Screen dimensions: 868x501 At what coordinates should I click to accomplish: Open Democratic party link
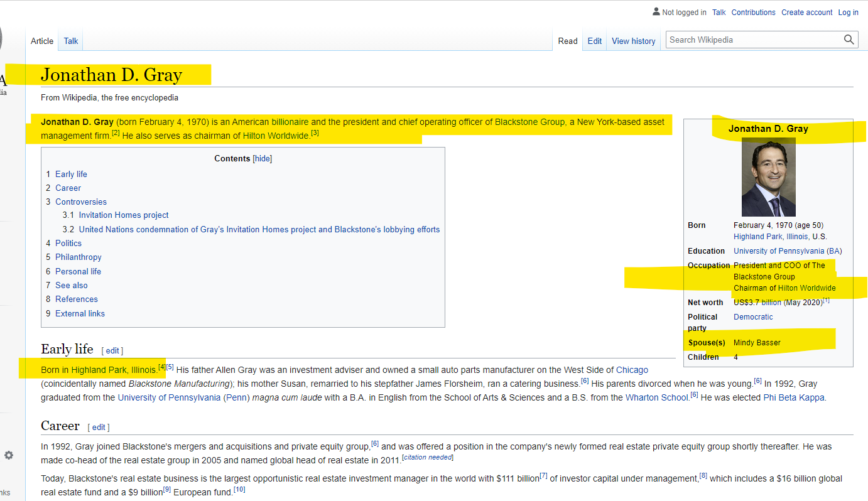coord(753,317)
